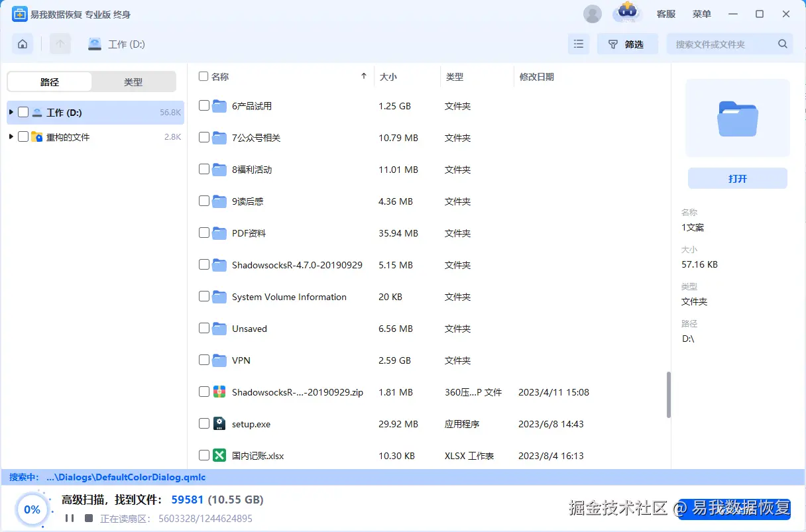Click the file list vertical scrollbar
The image size is (806, 532).
(668, 395)
